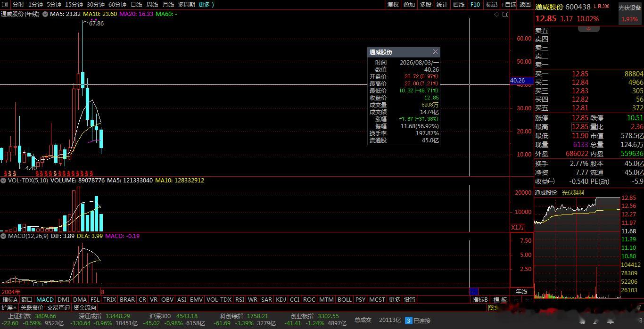Switch to 月线 monthly chart
The width and height of the screenshot is (644, 329).
[x=168, y=4]
